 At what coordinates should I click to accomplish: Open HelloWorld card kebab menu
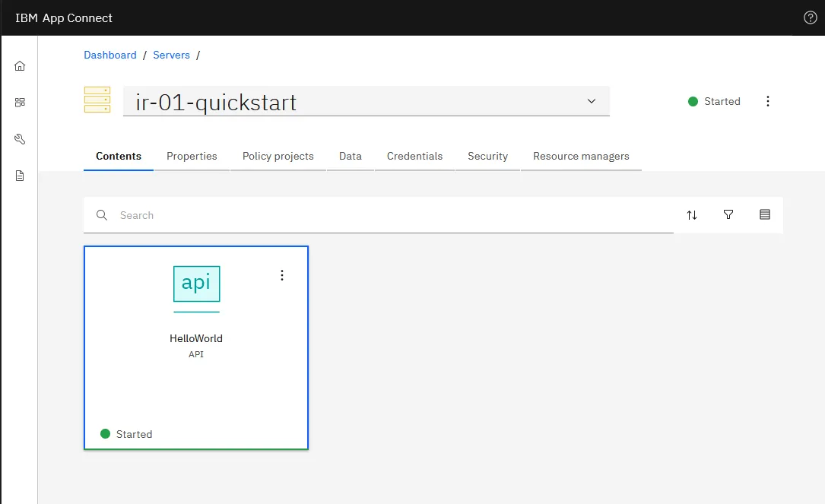tap(282, 275)
